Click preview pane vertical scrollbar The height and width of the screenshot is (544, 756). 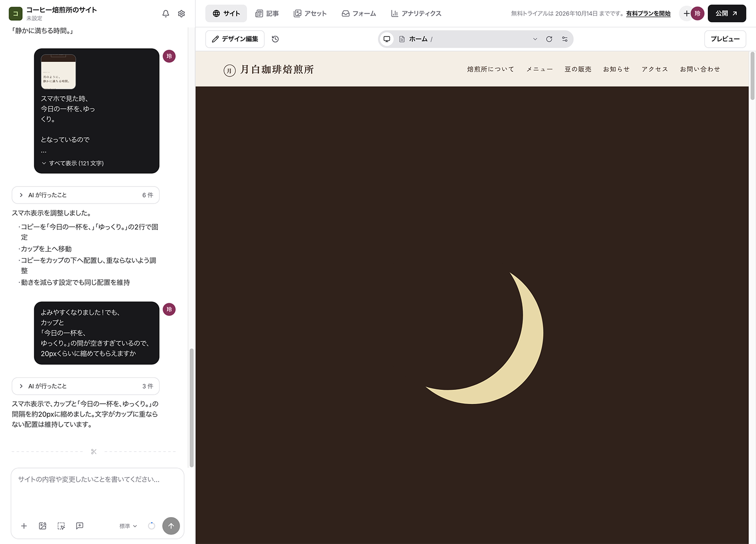coord(752,76)
